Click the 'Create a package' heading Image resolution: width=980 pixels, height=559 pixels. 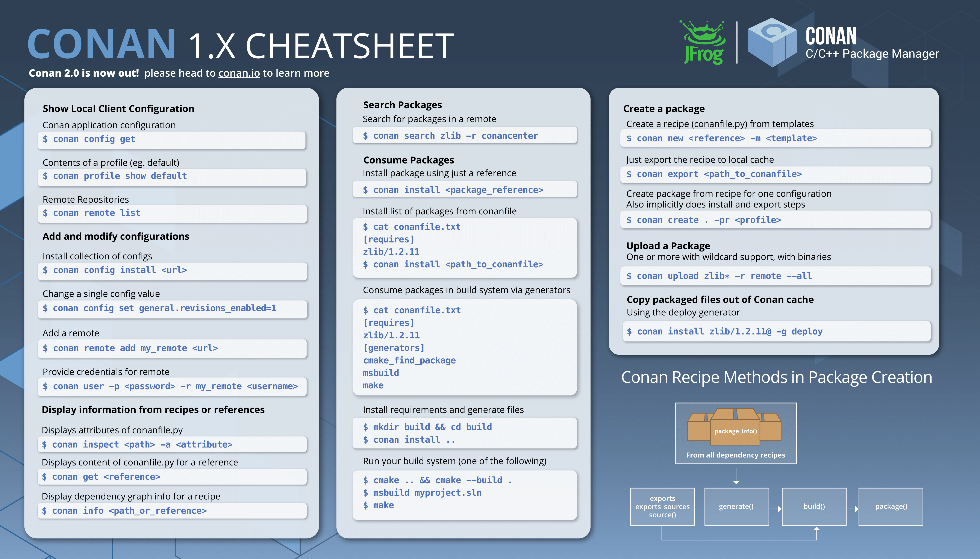coord(664,109)
